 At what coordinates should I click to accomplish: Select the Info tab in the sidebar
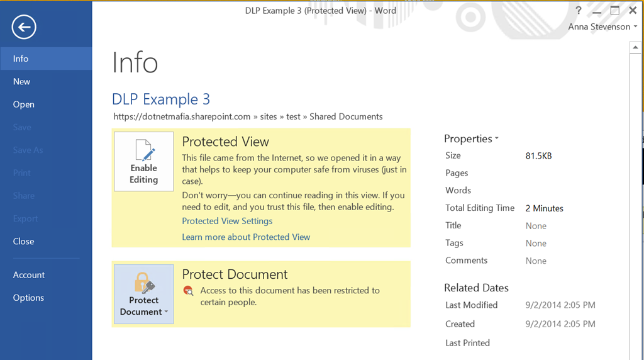(x=46, y=59)
